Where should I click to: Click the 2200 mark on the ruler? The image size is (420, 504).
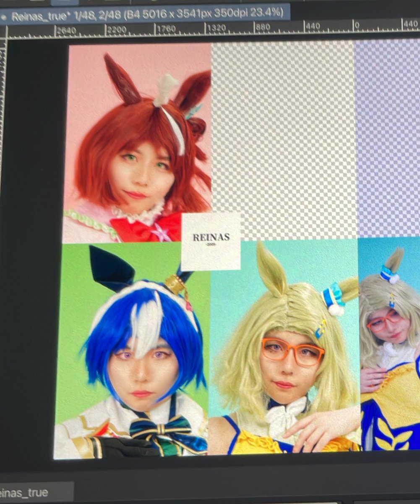[x=117, y=29]
